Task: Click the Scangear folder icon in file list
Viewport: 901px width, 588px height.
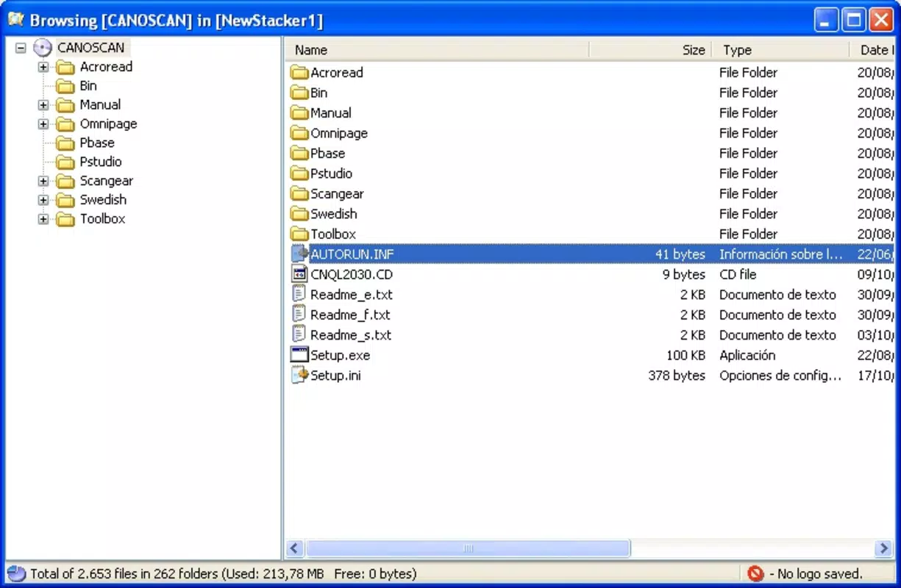Action: pyautogui.click(x=299, y=193)
